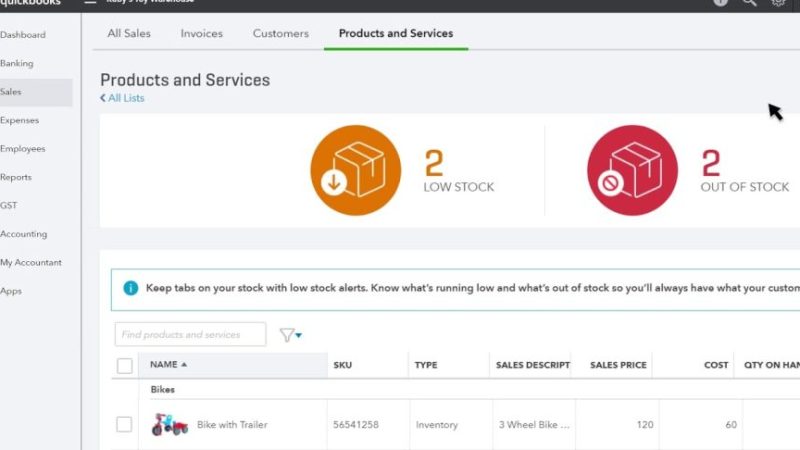Click the Sales Price column header
Screen dimensions: 800x450
[x=618, y=365]
